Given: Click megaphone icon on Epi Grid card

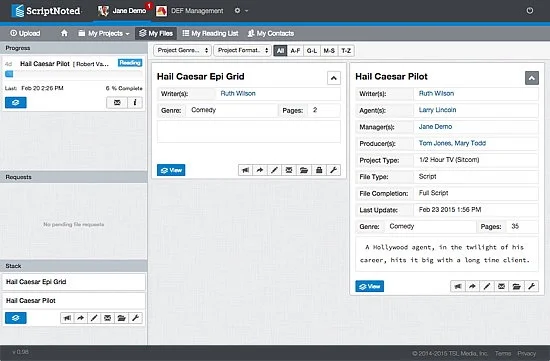Looking at the screenshot, I should click(x=246, y=170).
